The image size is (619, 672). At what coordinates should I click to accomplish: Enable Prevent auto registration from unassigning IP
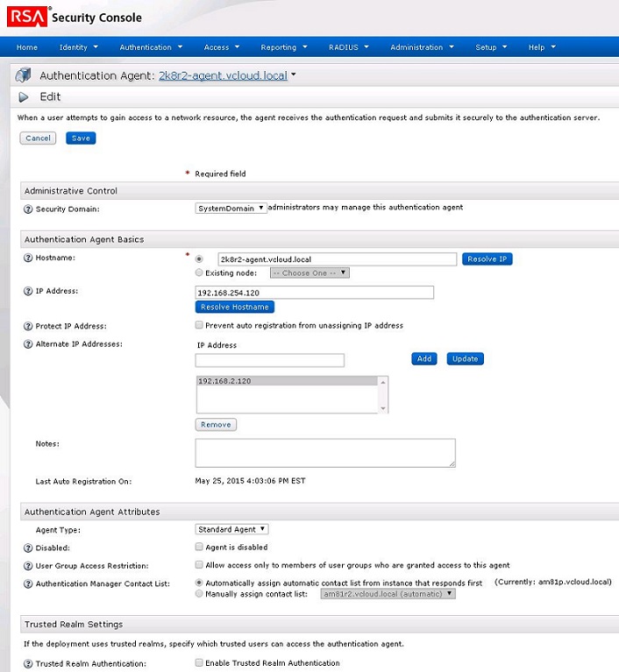point(199,325)
